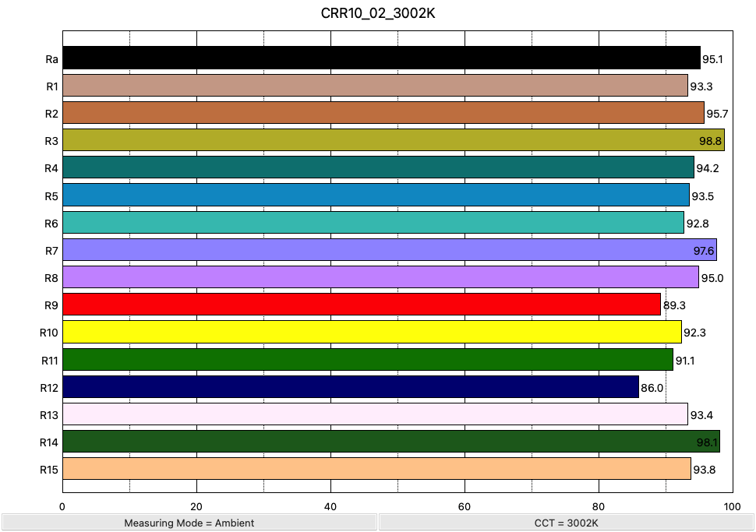Click the R7 value 97.6
The height and width of the screenshot is (532, 756).
tap(704, 251)
